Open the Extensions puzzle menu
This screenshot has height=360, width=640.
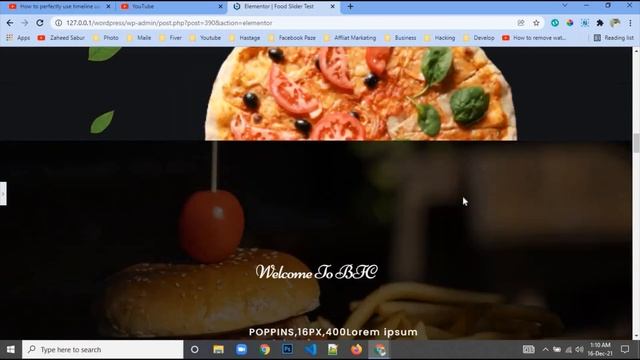600,23
